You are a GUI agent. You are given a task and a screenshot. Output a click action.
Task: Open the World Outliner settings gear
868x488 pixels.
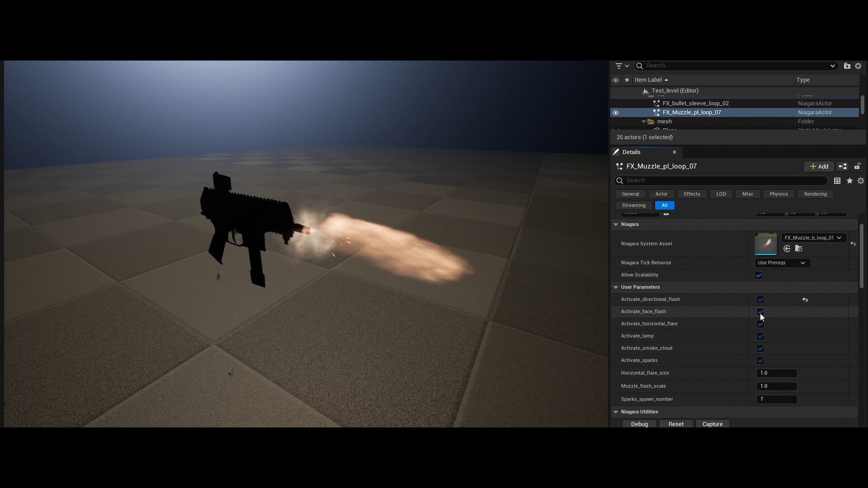(858, 66)
